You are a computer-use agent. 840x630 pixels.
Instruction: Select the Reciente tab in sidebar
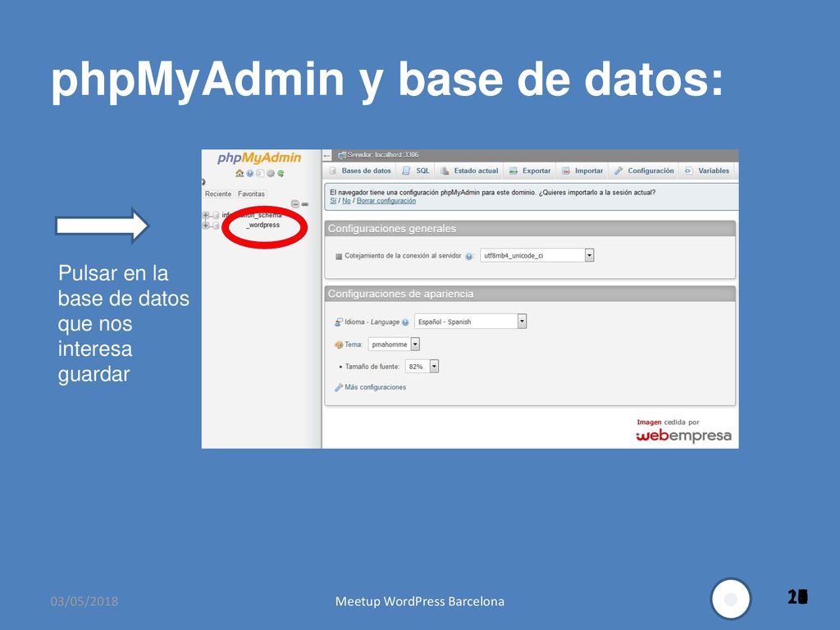[x=218, y=194]
